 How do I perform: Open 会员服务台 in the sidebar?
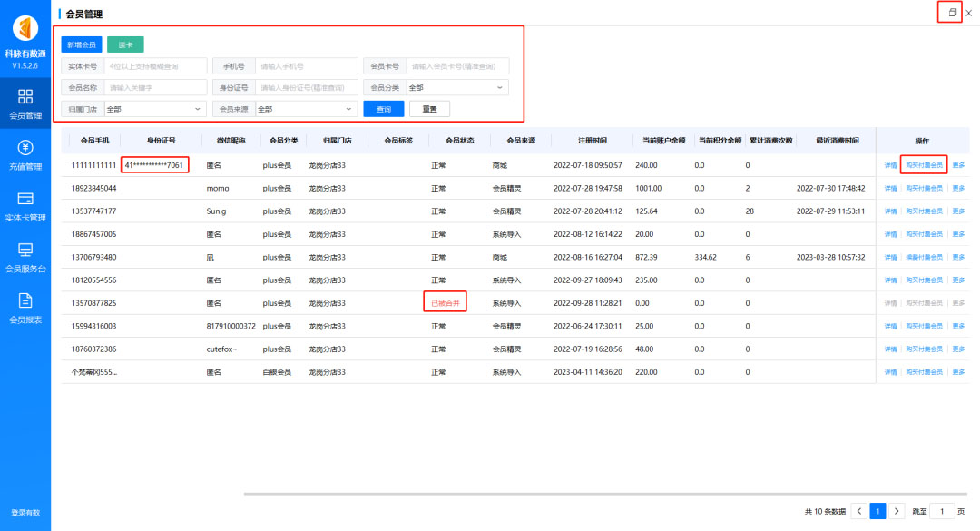click(x=25, y=258)
